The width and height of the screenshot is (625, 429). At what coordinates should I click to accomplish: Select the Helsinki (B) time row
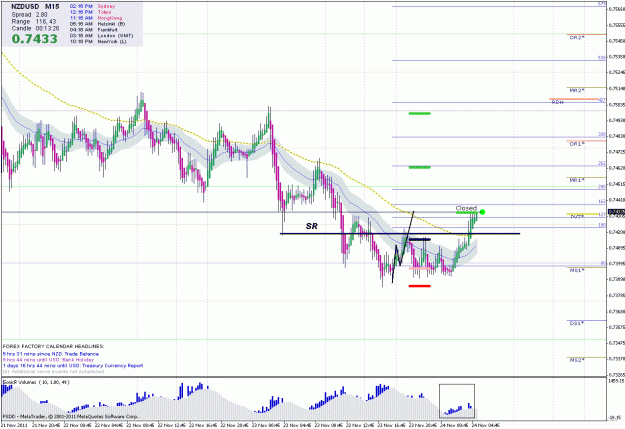[x=97, y=24]
